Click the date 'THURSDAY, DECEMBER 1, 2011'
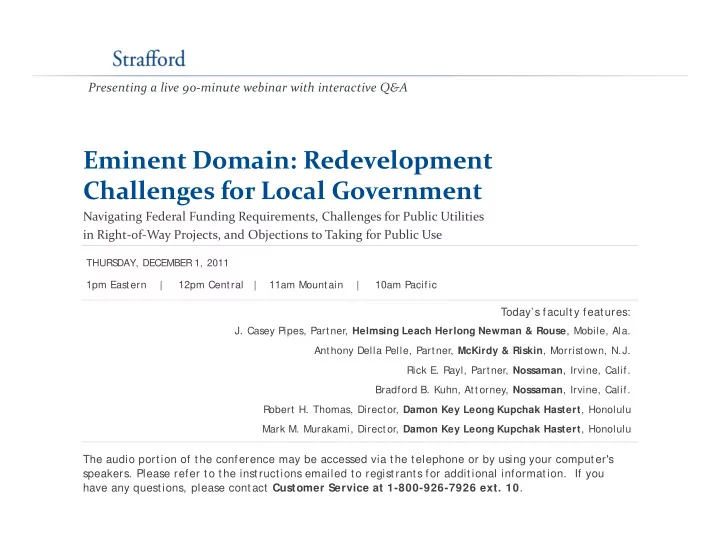Screen dimensions: 720x557 [x=157, y=263]
